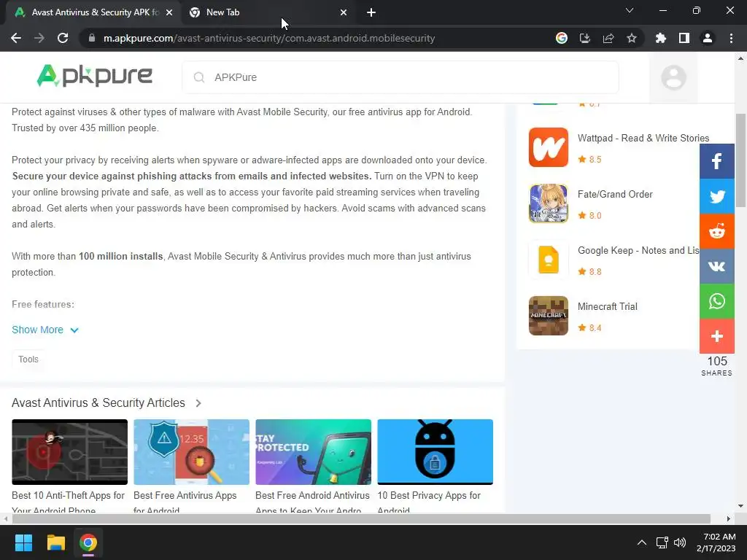
Task: Open 10 Best Privacy Apps article thumbnail
Action: pyautogui.click(x=435, y=452)
